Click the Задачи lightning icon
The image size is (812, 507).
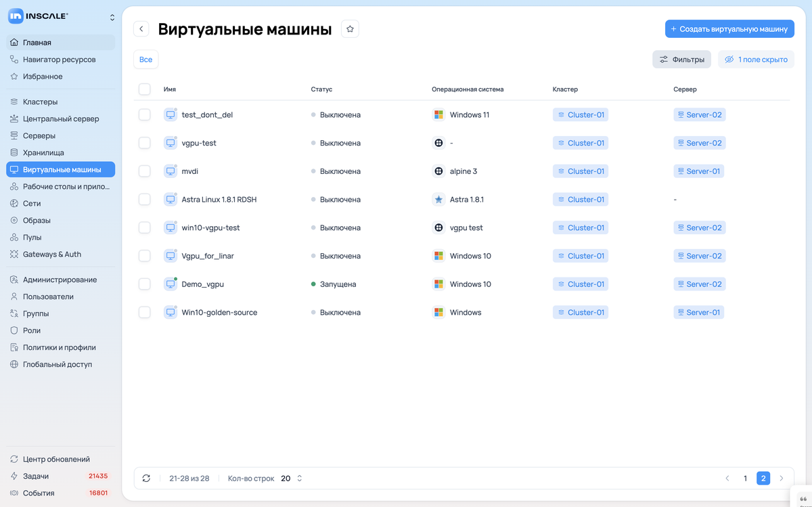[14, 477]
